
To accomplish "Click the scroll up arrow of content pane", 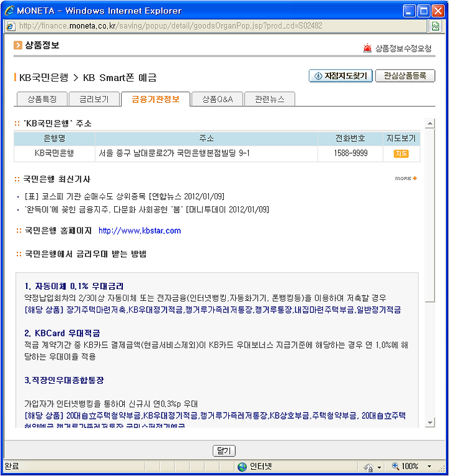I will 430,123.
